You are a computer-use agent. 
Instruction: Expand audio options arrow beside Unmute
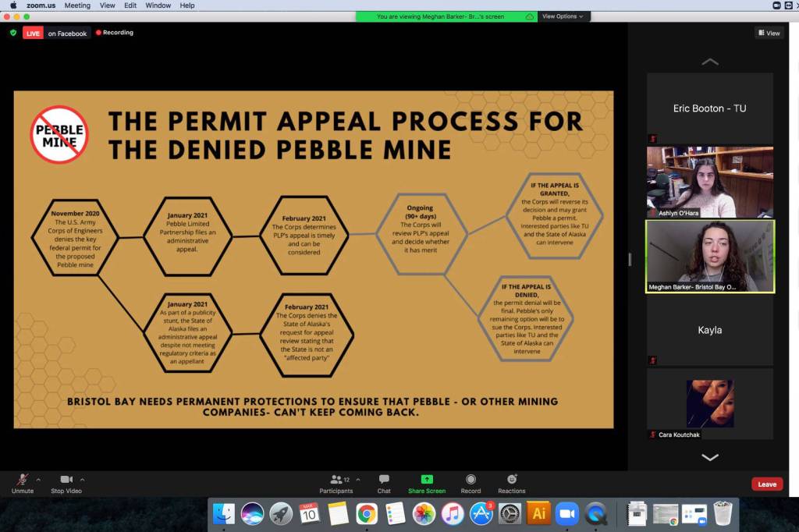pos(38,480)
